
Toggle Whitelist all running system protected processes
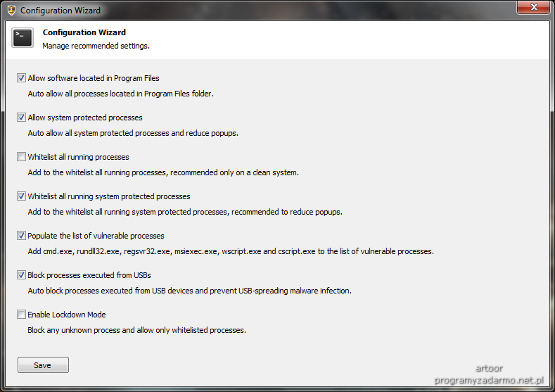coord(21,196)
